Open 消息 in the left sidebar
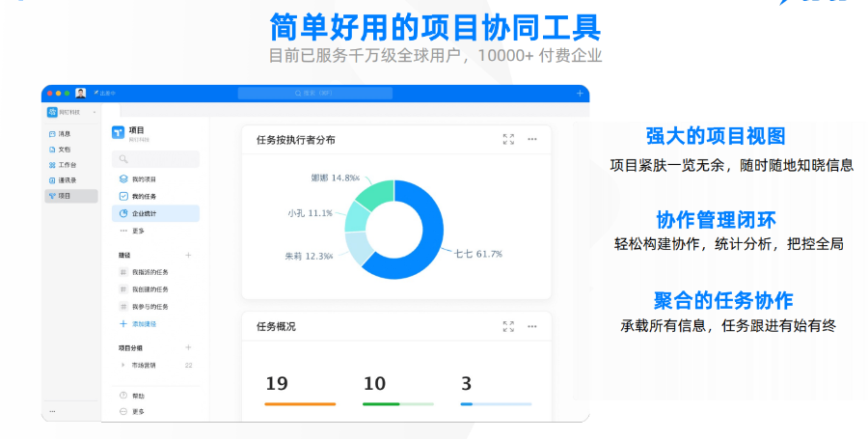The image size is (868, 439). coord(64,134)
